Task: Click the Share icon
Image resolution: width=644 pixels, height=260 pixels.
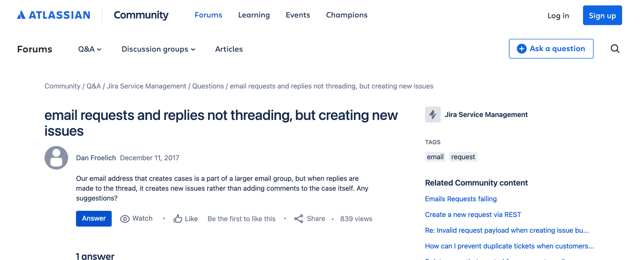Action: pos(299,219)
